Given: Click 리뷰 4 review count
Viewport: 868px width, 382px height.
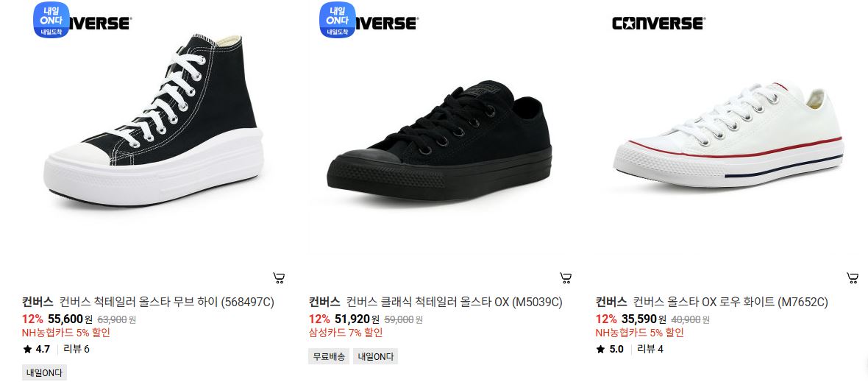Looking at the screenshot, I should point(650,350).
